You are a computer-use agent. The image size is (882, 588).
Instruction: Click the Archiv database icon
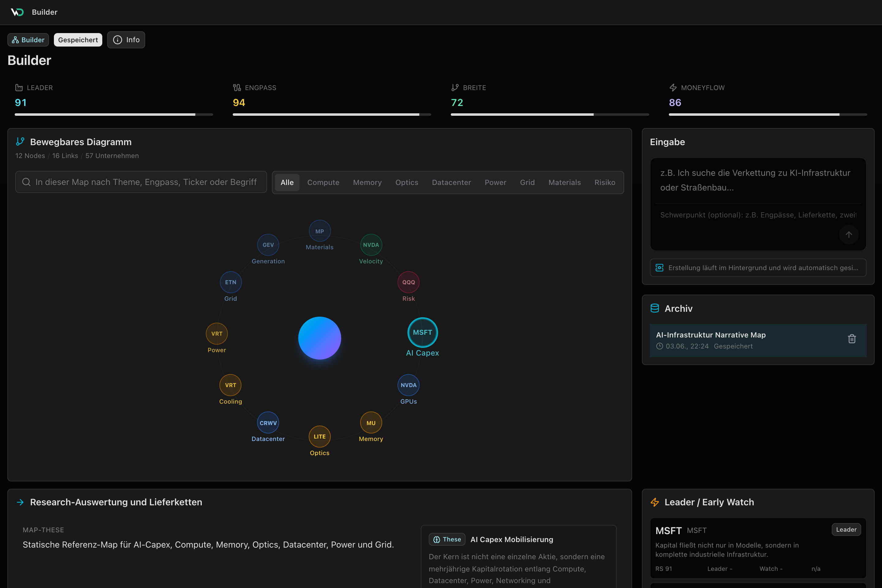point(655,308)
